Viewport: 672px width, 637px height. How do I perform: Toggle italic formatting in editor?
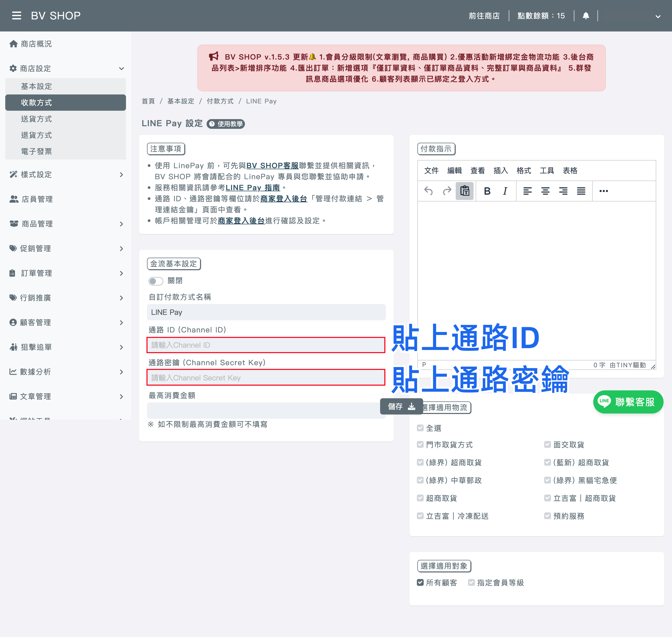tap(505, 191)
